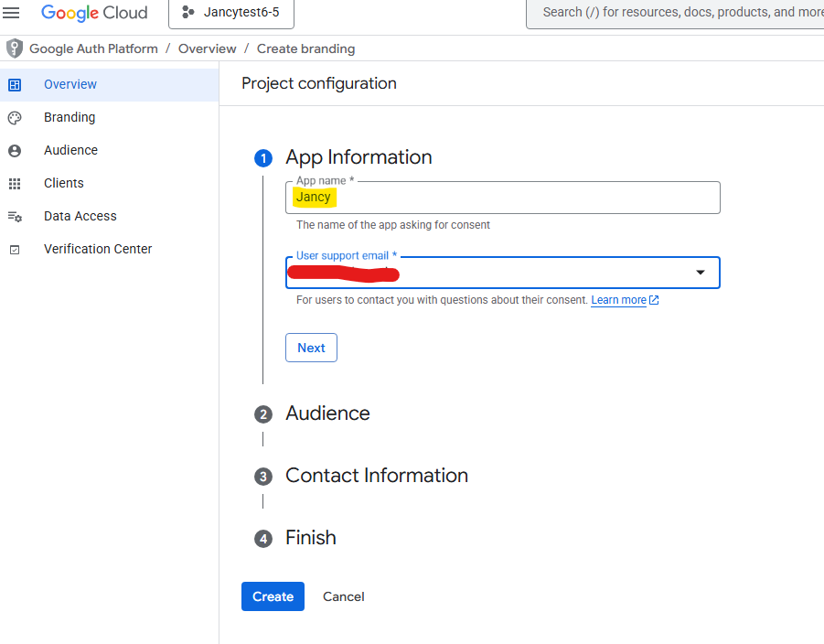Click the blue Create button
The height and width of the screenshot is (644, 824).
tap(273, 596)
